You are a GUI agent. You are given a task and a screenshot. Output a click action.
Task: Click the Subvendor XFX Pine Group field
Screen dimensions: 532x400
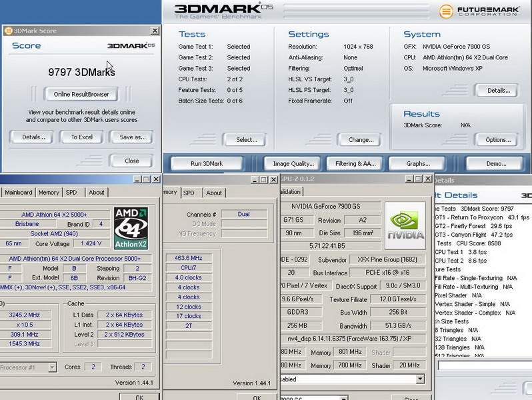tap(387, 259)
